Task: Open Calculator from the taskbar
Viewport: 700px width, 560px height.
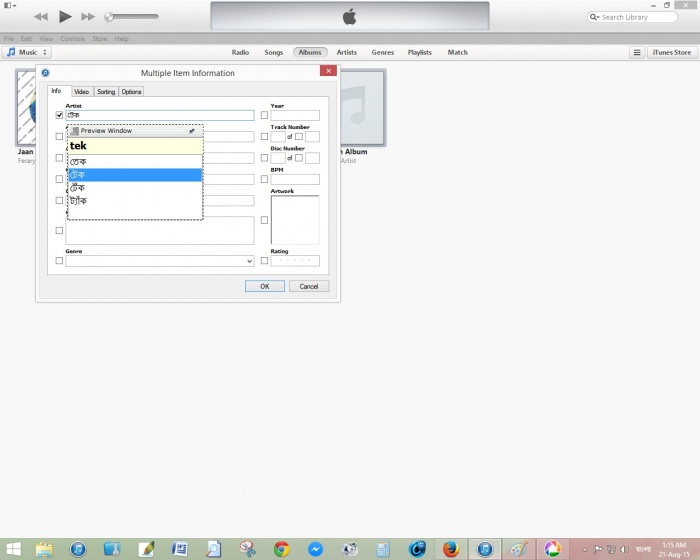Action: click(x=383, y=549)
